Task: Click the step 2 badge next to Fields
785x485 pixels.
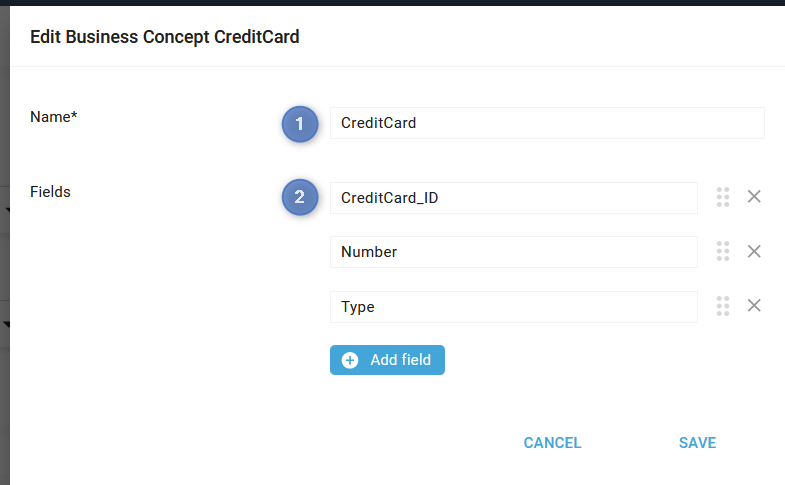Action: [300, 197]
